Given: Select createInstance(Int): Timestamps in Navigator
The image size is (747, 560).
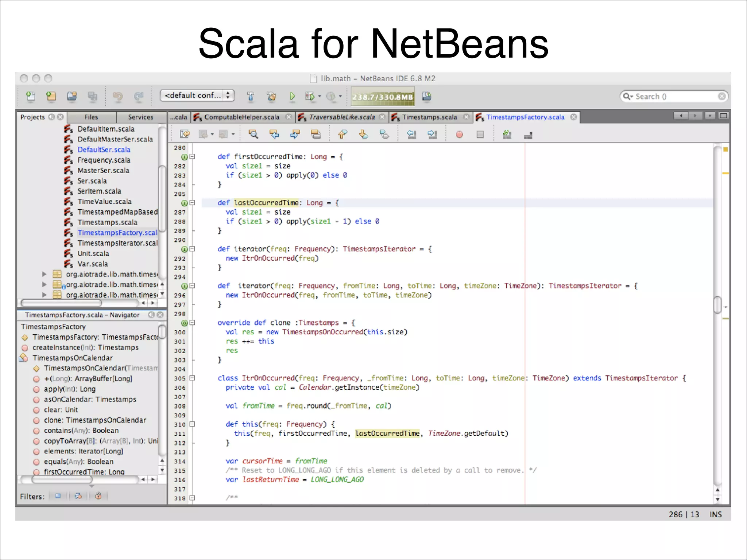Looking at the screenshot, I should (x=85, y=347).
